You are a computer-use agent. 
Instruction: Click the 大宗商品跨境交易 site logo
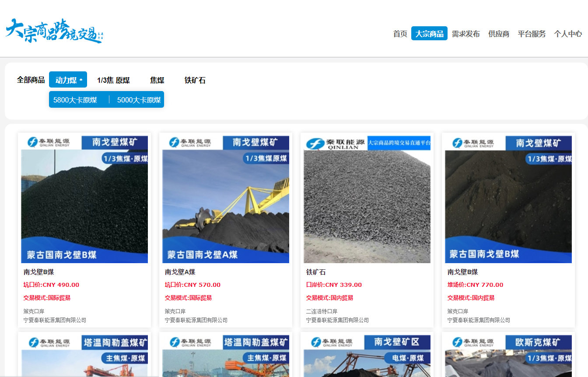54,31
